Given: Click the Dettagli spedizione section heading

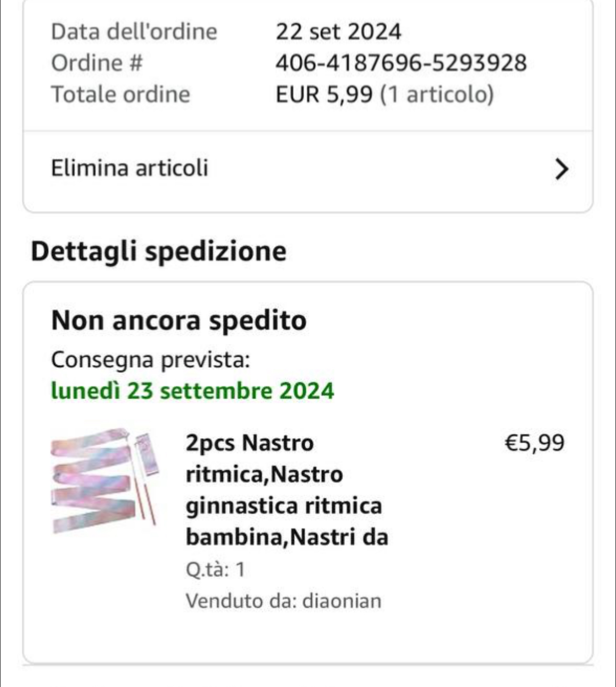Looking at the screenshot, I should [159, 251].
